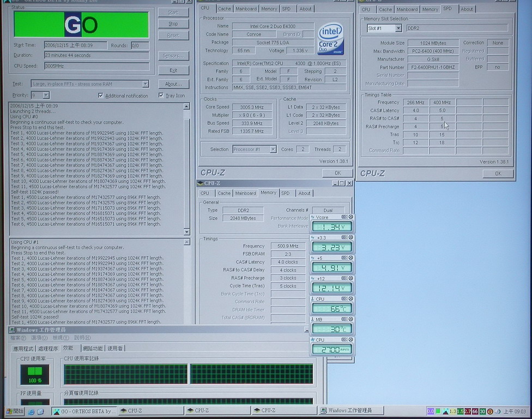
Task: Click the CPU usage 100 % meter
Action: (x=34, y=374)
